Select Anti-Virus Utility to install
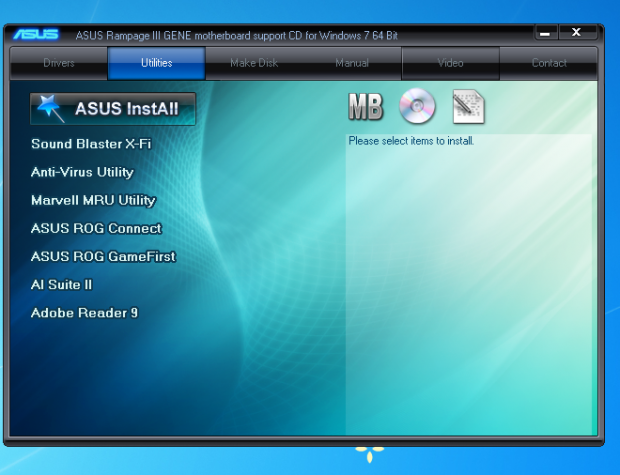Screen dimensions: 620x475 [82, 172]
